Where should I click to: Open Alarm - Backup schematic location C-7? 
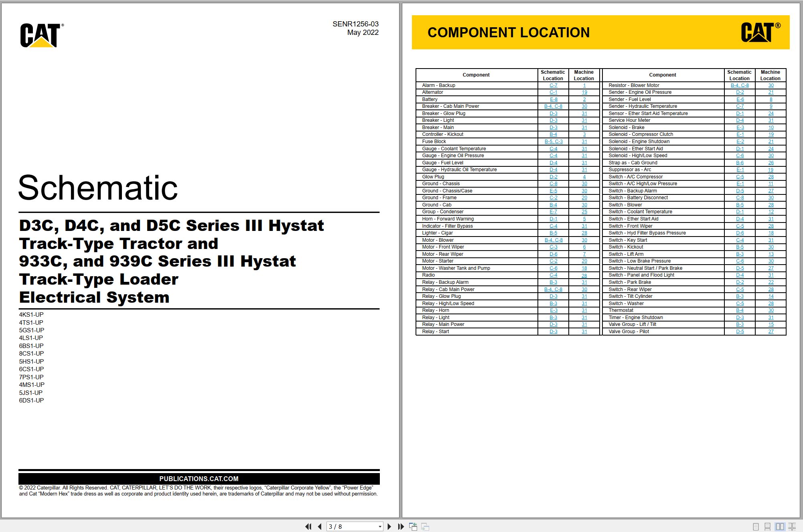pos(553,85)
